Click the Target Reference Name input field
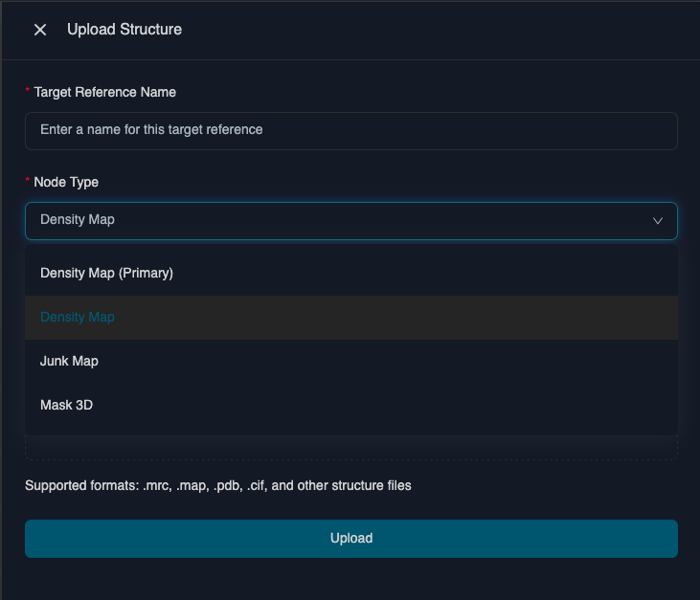The image size is (700, 600). point(350,130)
